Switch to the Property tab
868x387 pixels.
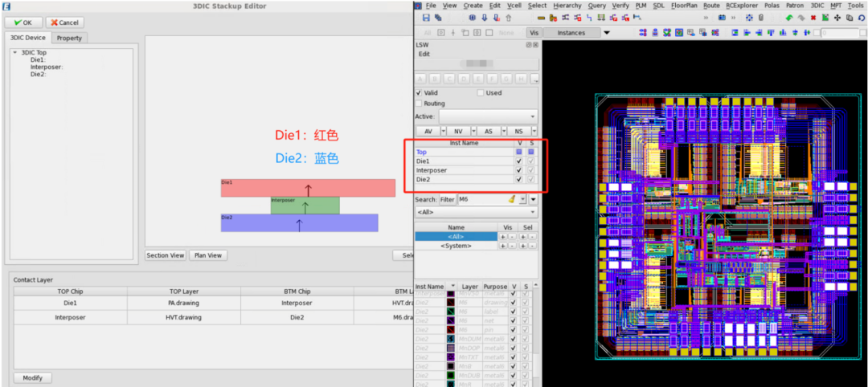point(69,39)
